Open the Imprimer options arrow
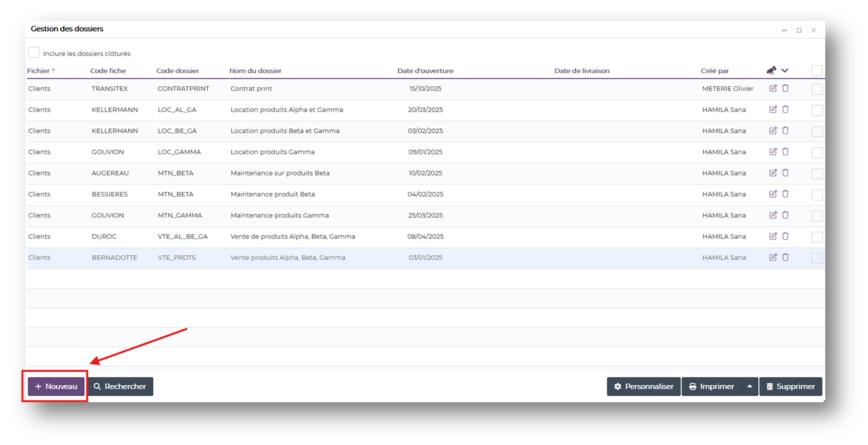868x445 pixels. [749, 386]
